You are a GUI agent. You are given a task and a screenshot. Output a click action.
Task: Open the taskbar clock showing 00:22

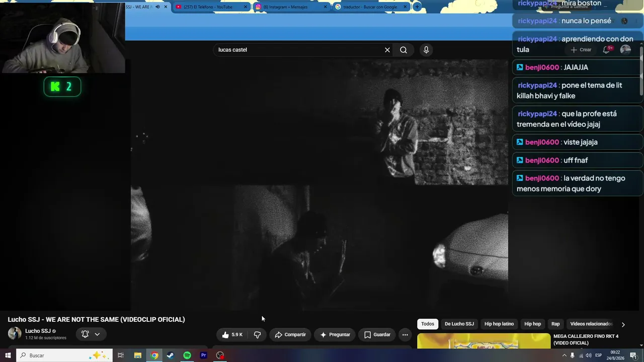615,355
